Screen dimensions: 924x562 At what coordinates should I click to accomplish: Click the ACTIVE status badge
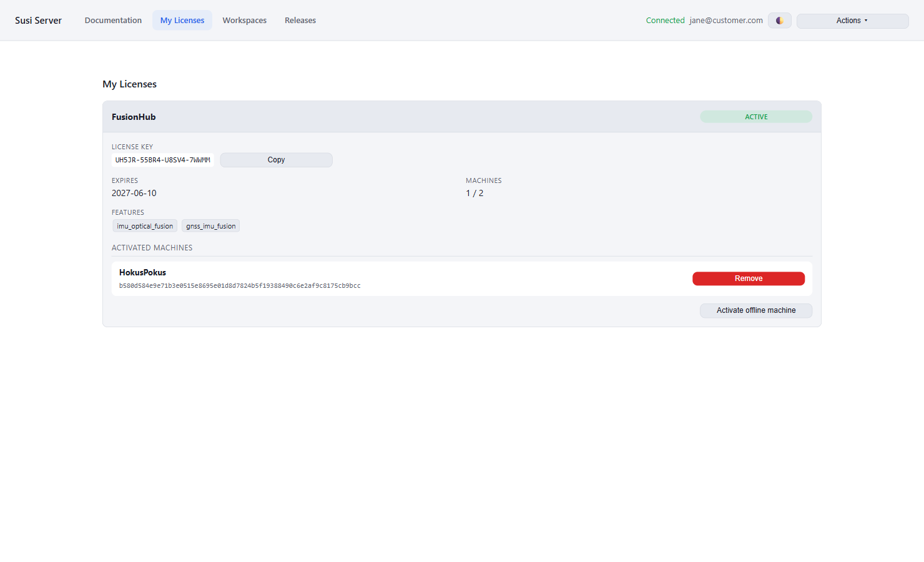pos(756,117)
